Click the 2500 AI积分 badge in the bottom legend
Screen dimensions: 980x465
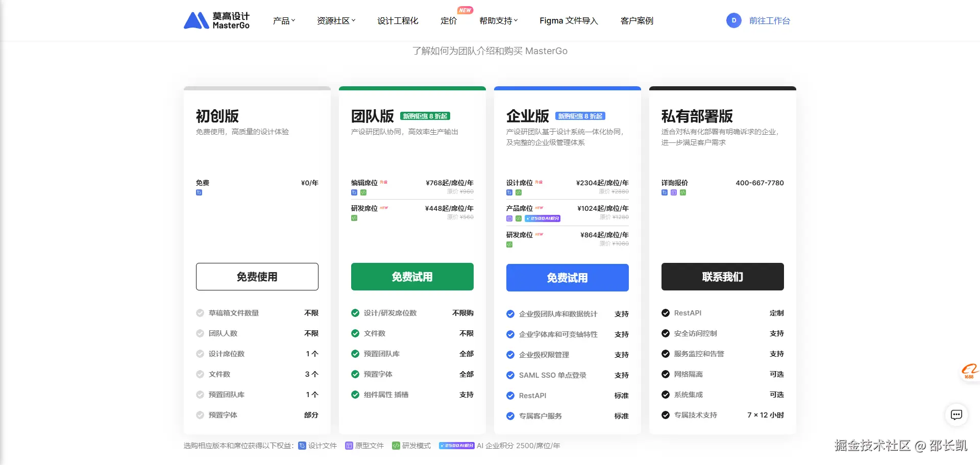[456, 446]
